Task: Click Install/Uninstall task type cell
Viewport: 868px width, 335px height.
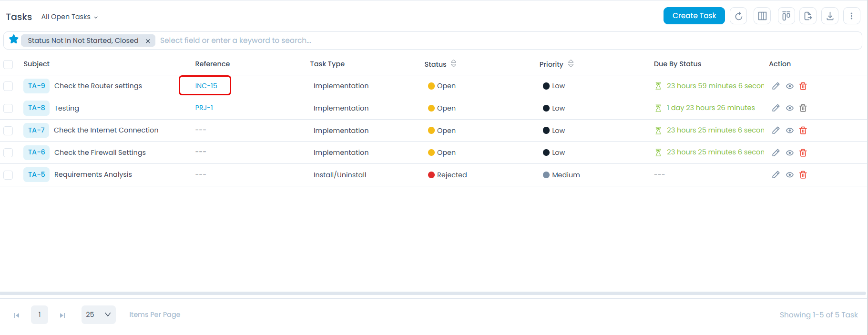Action: coord(340,175)
